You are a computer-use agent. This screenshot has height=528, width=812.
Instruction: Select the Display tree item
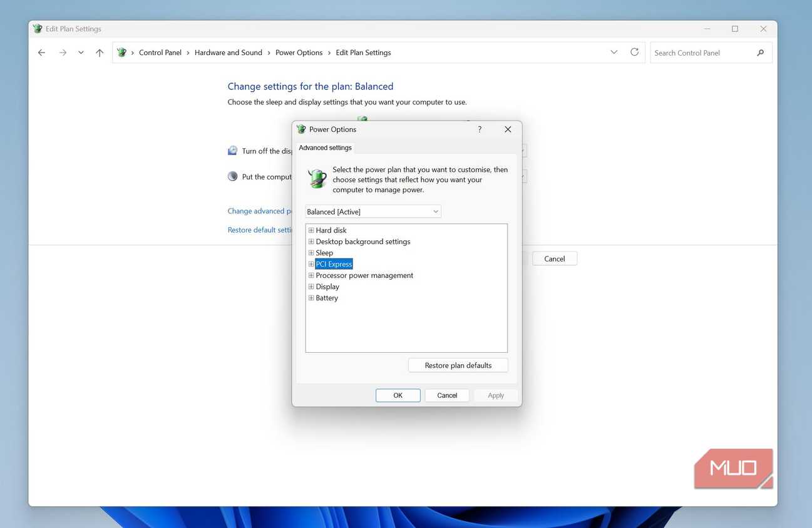click(327, 287)
